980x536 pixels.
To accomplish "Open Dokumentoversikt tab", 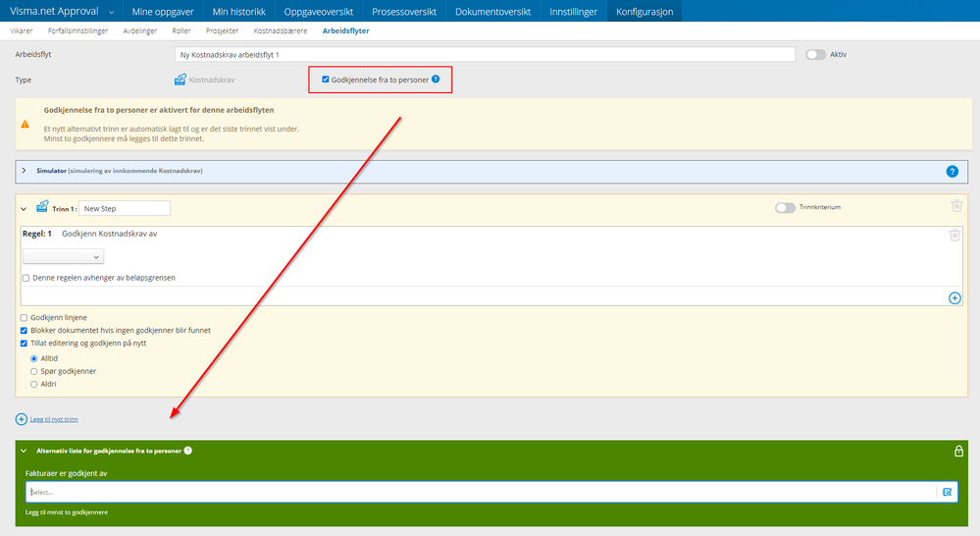I will pyautogui.click(x=493, y=11).
